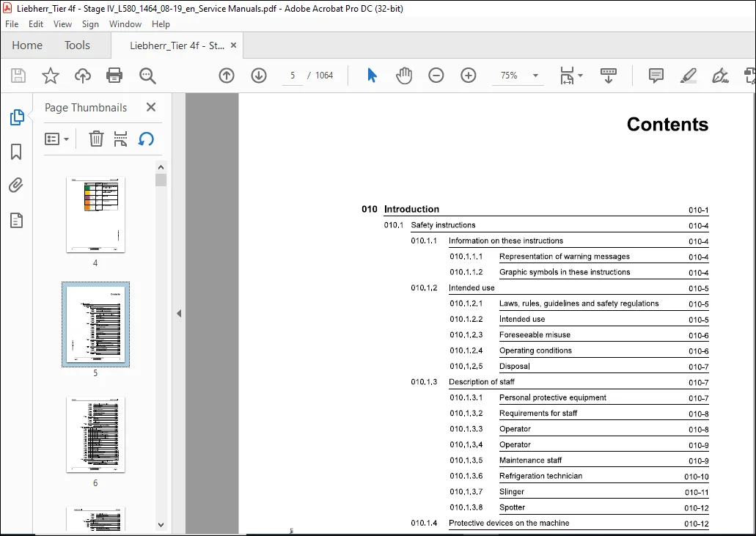Image resolution: width=756 pixels, height=536 pixels.
Task: Open the Attachments paperclip panel
Action: (x=16, y=186)
